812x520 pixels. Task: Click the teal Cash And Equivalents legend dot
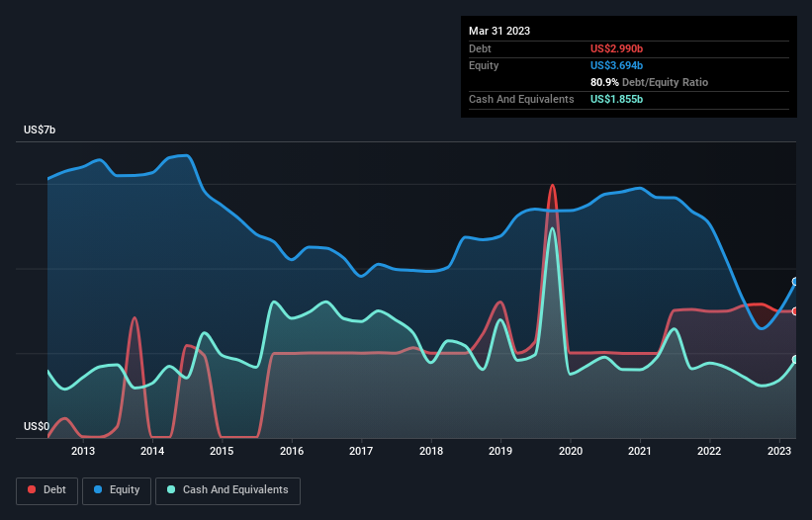(x=171, y=489)
